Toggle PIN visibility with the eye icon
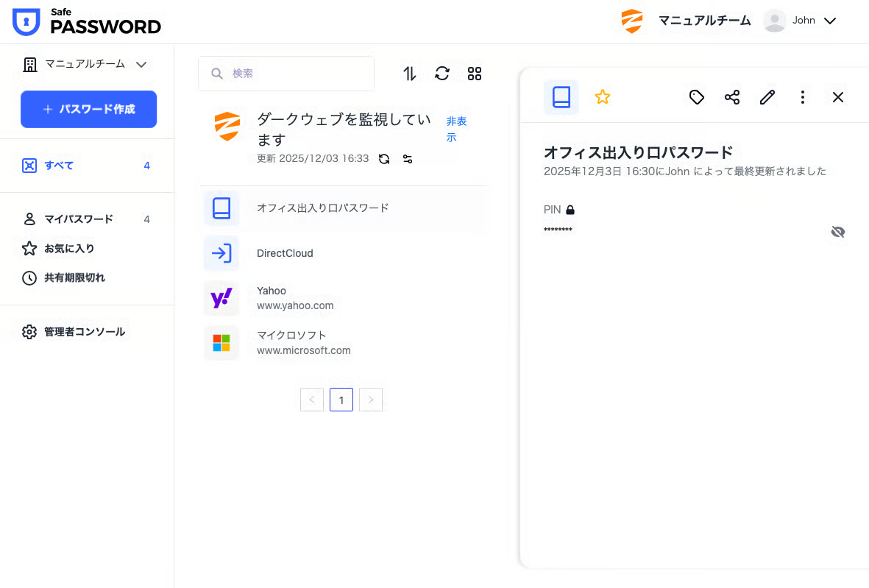869x588 pixels. (837, 233)
